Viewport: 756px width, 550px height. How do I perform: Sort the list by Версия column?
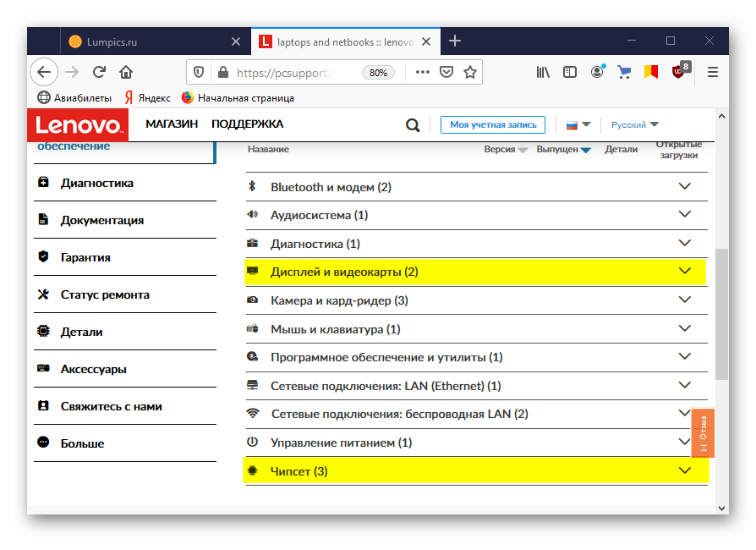coord(505,149)
